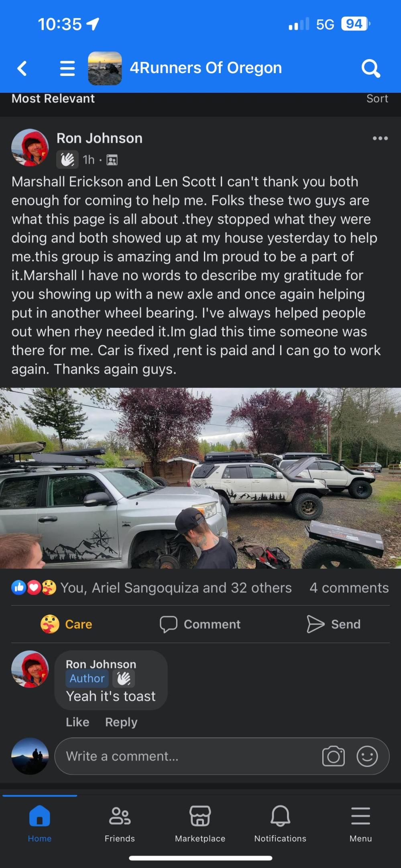This screenshot has width=401, height=868.
Task: Open emoji picker in comment field
Action: pos(367,756)
